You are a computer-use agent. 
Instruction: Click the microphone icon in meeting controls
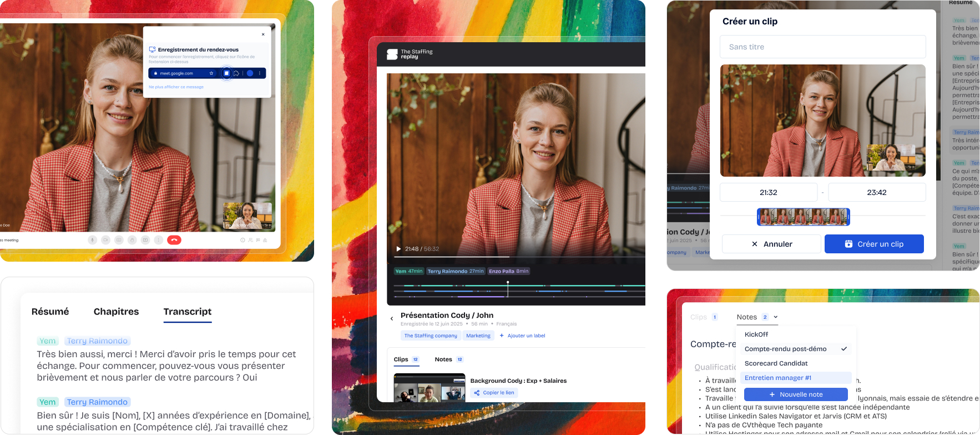(x=92, y=240)
